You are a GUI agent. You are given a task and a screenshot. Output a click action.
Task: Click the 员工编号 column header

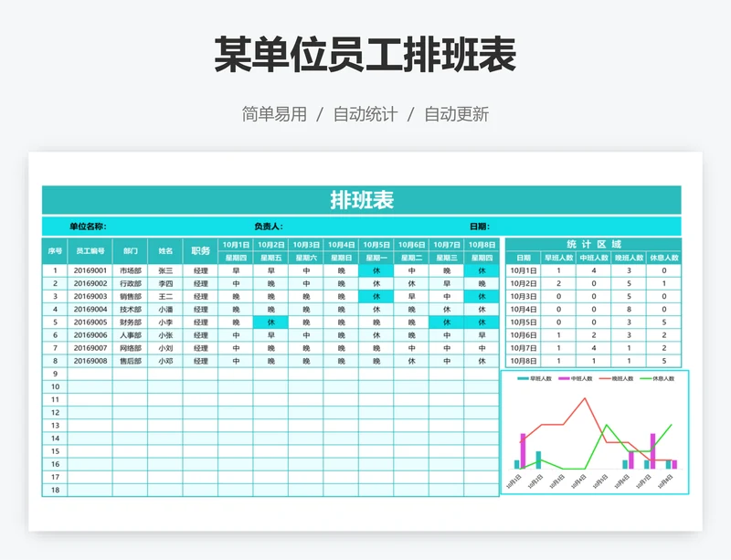[90, 251]
